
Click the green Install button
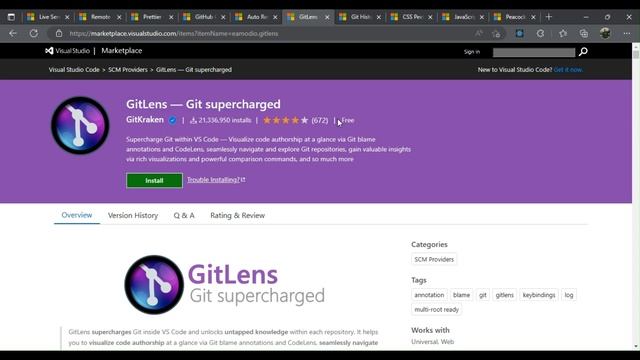[154, 180]
